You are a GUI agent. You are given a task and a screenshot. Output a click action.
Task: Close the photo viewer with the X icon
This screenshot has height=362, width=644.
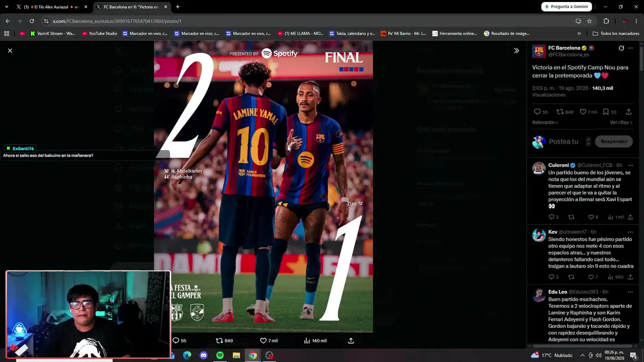point(10,50)
